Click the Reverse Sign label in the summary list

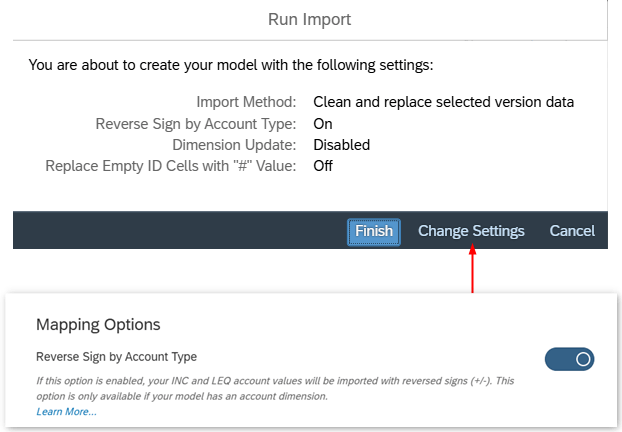click(196, 124)
